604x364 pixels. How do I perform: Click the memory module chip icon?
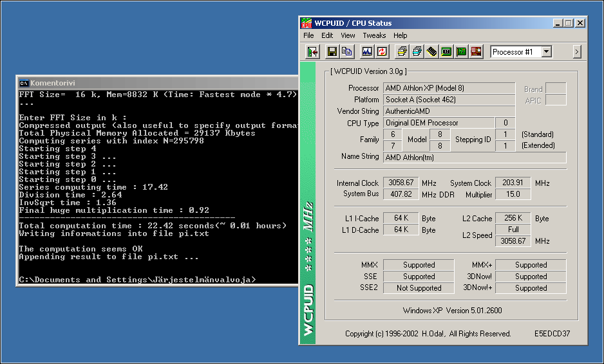[x=431, y=51]
